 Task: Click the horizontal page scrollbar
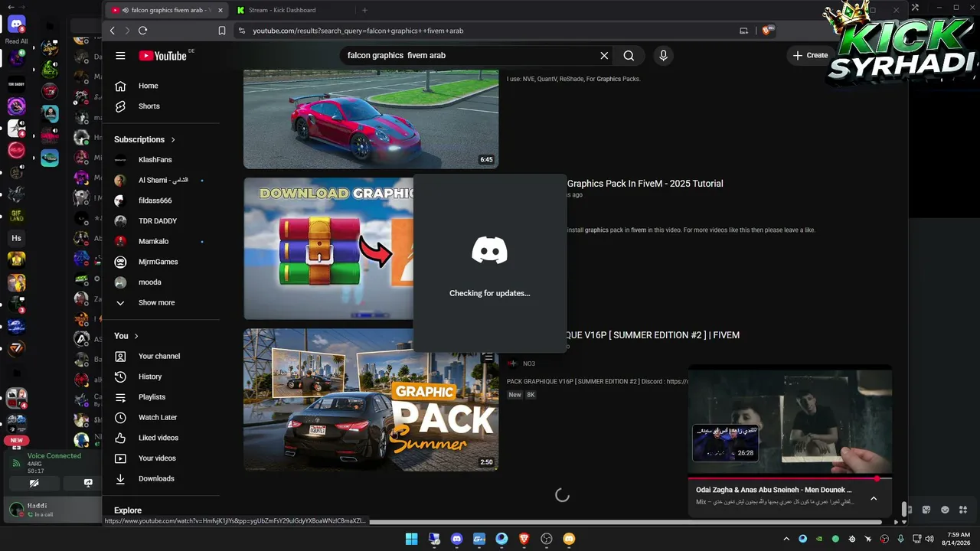pyautogui.click(x=624, y=523)
